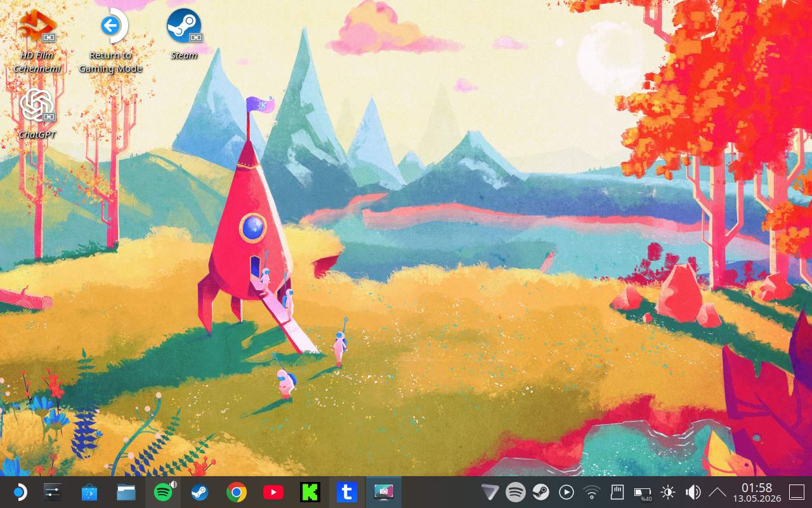Open the pinned Steam icon beside Spotify
Screen dimensions: 812x508
(x=200, y=492)
